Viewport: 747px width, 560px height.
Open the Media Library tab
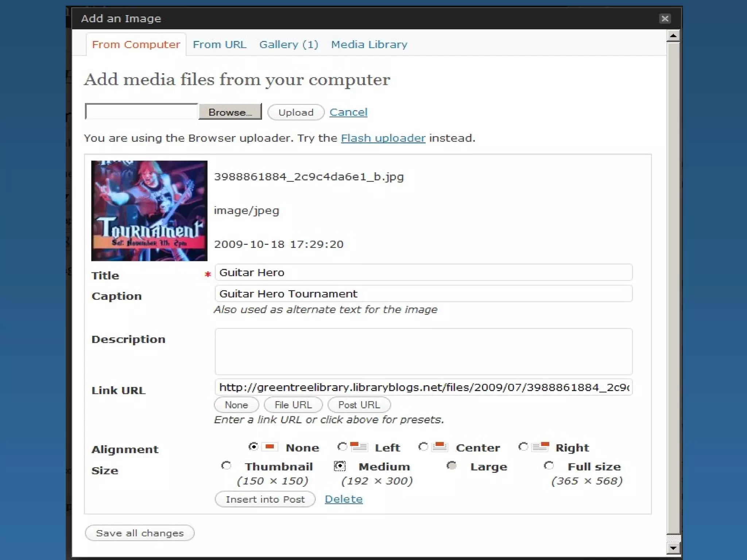[x=369, y=44]
